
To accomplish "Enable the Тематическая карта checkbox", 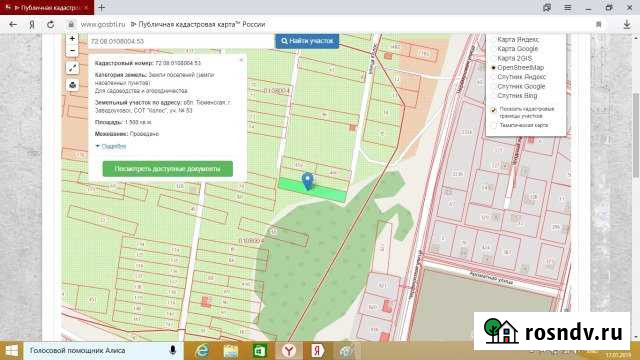I will 493,125.
